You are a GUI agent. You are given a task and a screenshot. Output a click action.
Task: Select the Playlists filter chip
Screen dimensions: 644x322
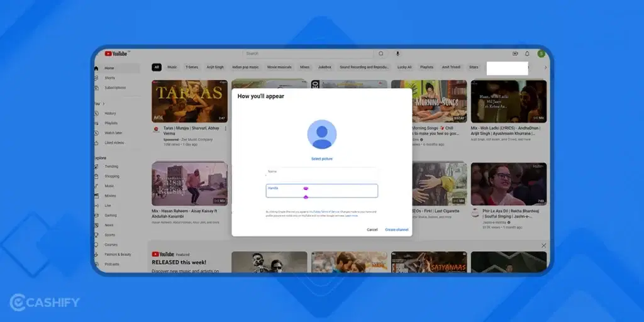(427, 67)
